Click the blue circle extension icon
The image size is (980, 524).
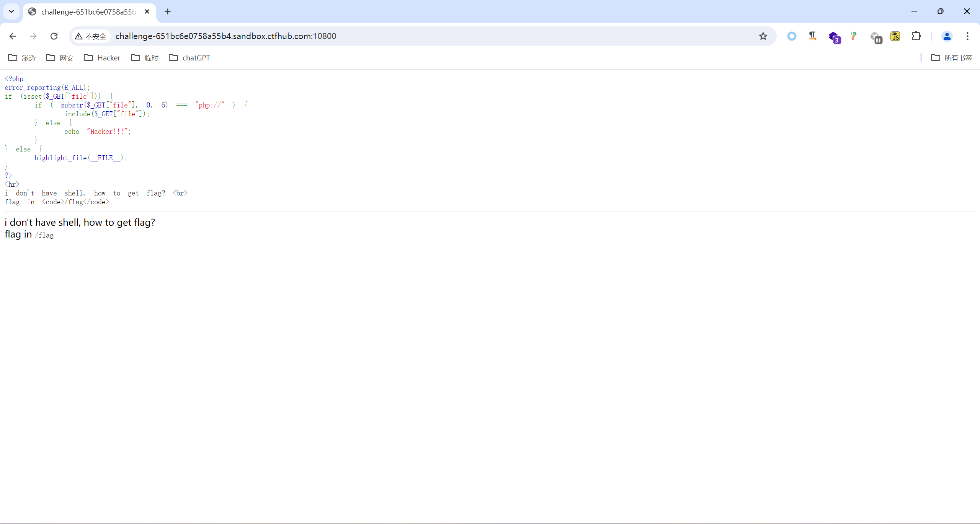(x=792, y=36)
